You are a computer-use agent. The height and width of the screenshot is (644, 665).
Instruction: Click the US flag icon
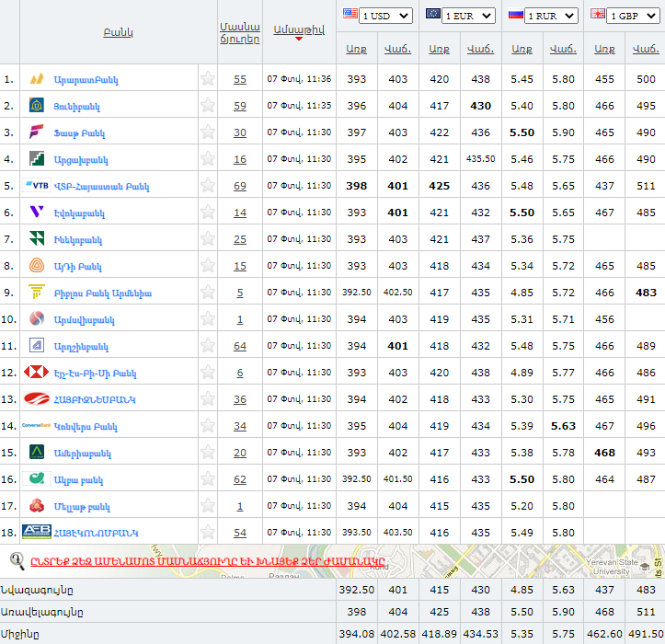(x=350, y=14)
